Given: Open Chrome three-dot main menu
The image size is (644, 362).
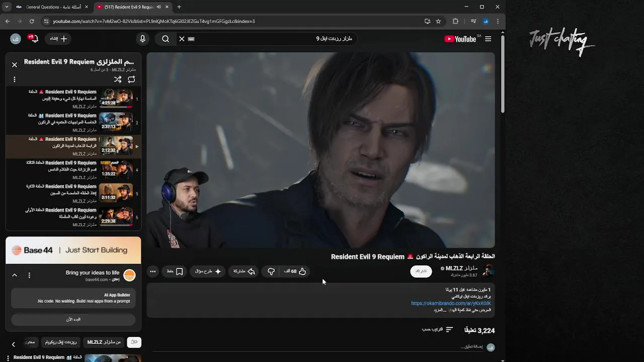Looking at the screenshot, I should tap(498, 21).
